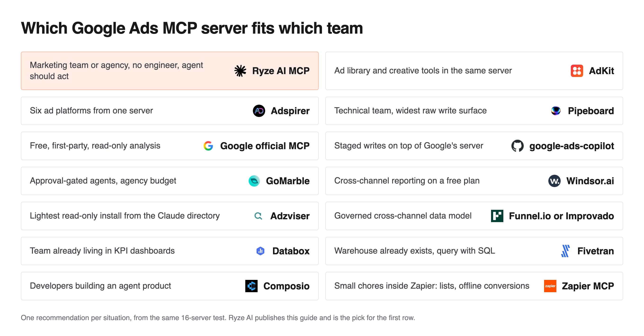The height and width of the screenshot is (336, 644).
Task: Select the 'GoMarble' name text
Action: 287,181
